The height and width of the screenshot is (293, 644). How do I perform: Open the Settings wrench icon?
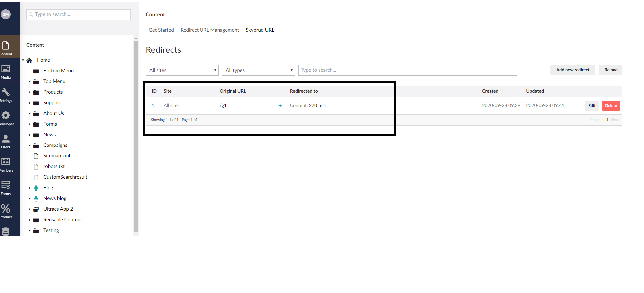click(x=6, y=92)
